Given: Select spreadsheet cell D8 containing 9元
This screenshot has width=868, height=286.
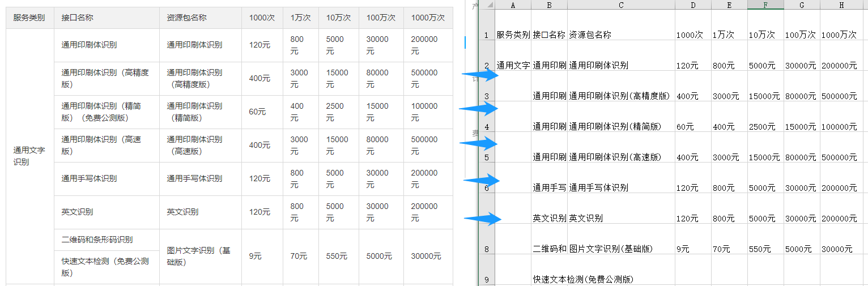Looking at the screenshot, I should point(693,240).
